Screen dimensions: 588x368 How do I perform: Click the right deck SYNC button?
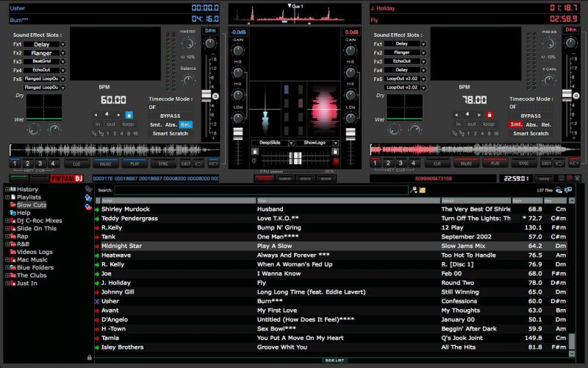coord(523,163)
